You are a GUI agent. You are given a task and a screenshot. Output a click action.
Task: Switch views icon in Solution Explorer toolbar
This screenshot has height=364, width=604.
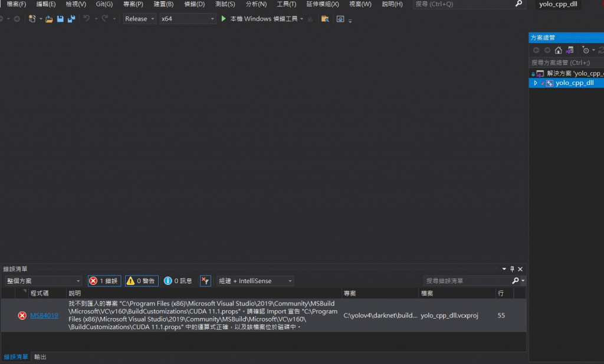[570, 50]
